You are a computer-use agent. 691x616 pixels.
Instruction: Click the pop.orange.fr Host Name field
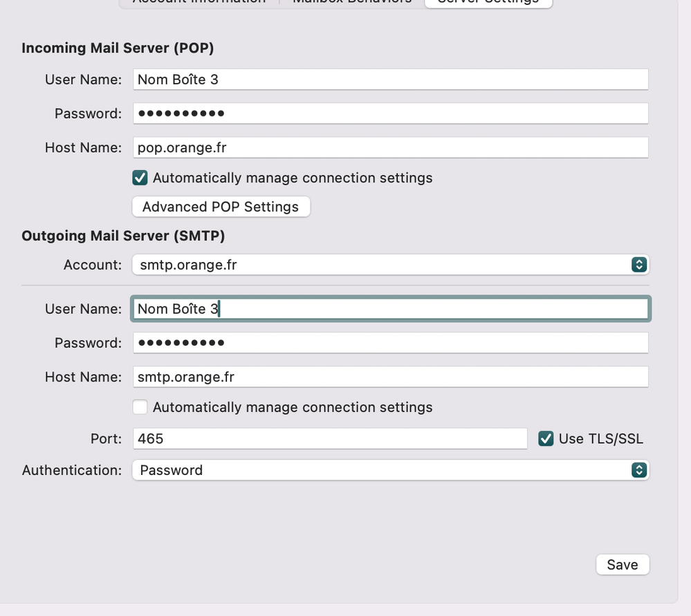point(390,147)
